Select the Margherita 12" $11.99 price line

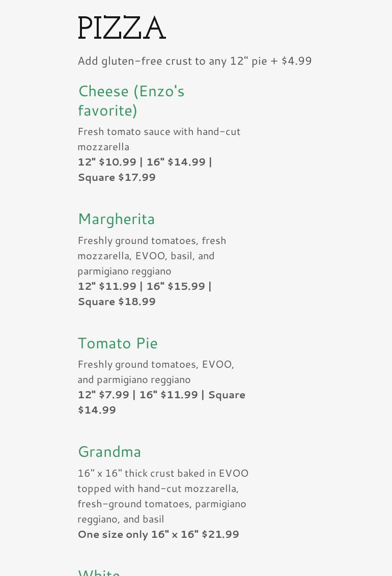click(x=145, y=286)
